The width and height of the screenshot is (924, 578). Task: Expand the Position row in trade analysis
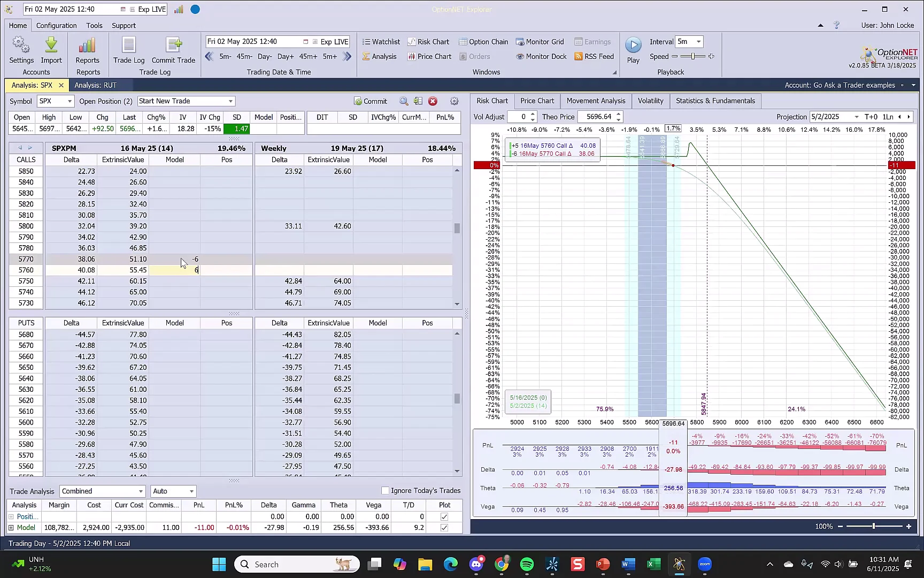point(11,516)
